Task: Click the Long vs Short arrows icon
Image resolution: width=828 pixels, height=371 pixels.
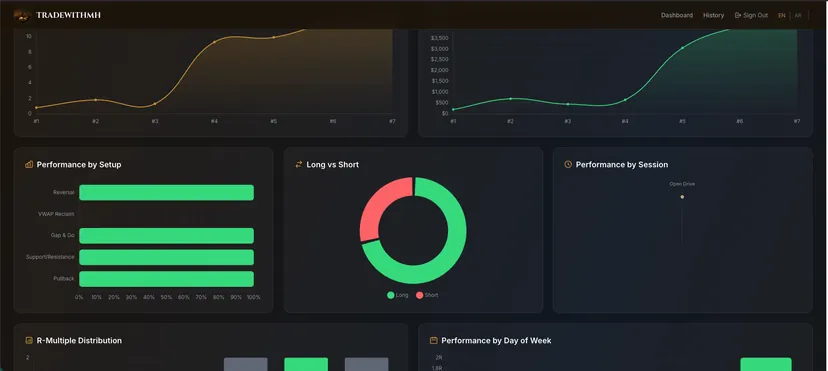Action: [299, 165]
